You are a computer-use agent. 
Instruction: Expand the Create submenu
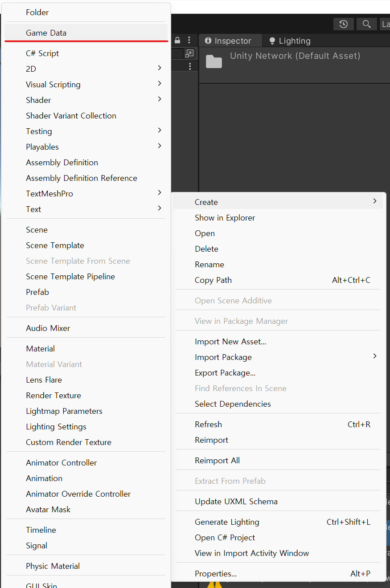pyautogui.click(x=278, y=202)
